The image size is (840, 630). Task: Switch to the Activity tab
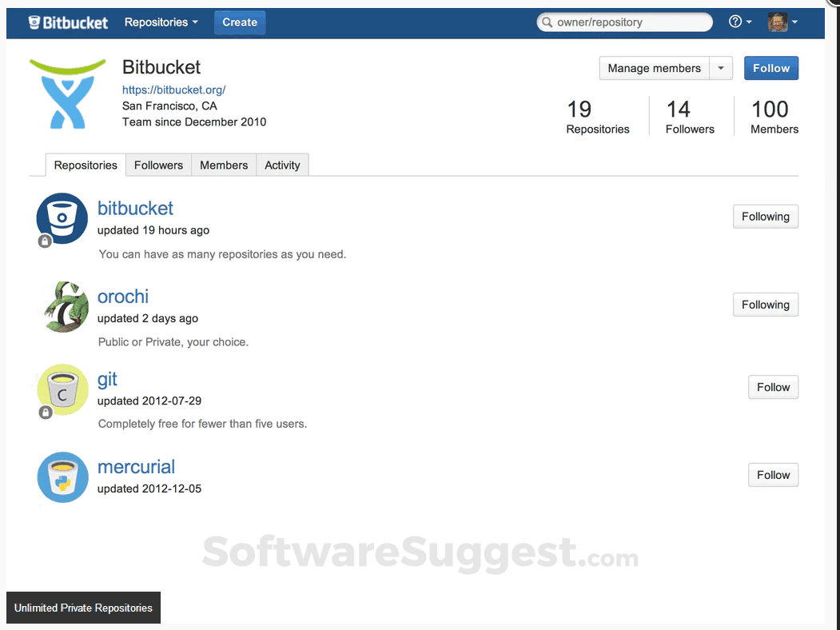coord(282,165)
